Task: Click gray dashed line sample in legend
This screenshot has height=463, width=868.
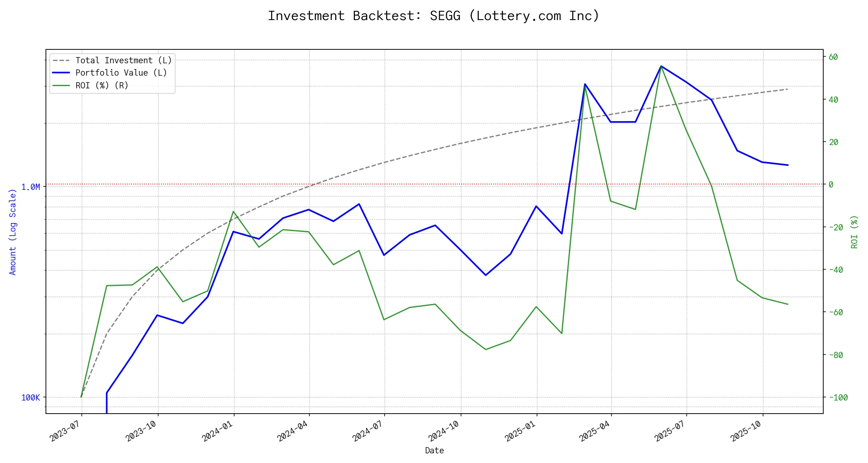Action: 61,61
